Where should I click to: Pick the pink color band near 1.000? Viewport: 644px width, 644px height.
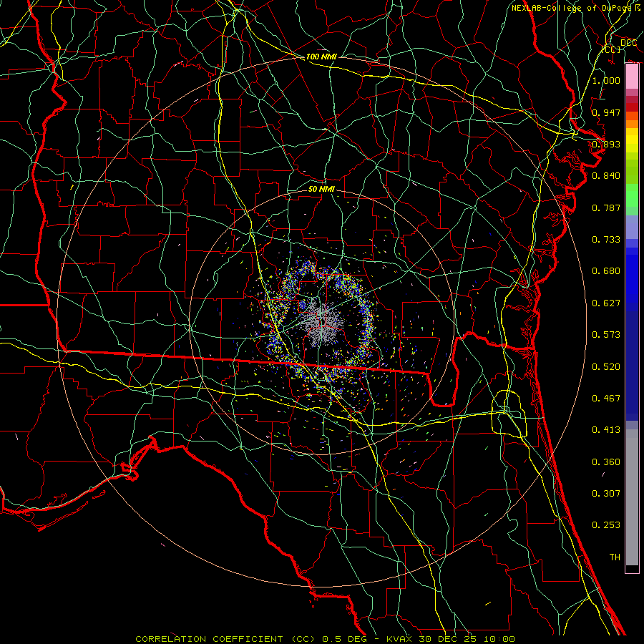(632, 77)
